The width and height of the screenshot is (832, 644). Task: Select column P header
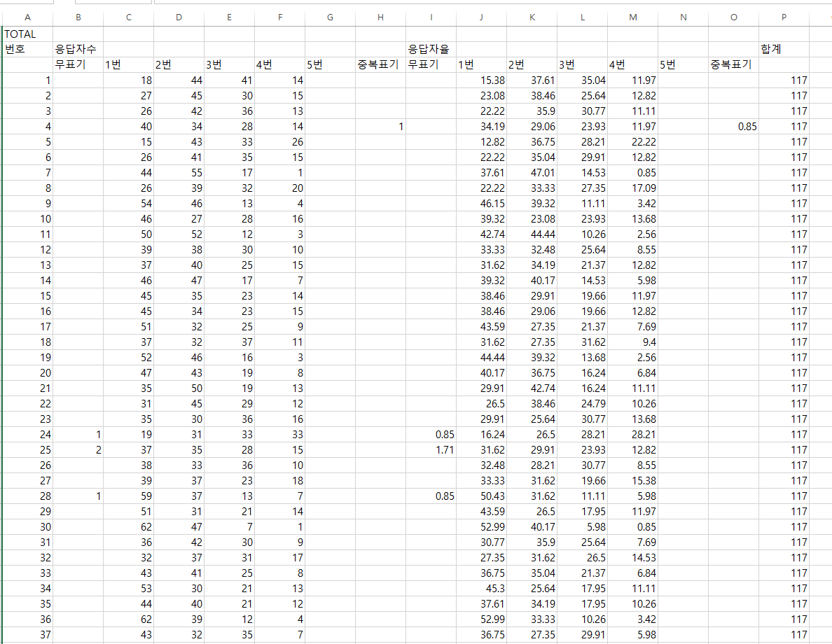(784, 17)
